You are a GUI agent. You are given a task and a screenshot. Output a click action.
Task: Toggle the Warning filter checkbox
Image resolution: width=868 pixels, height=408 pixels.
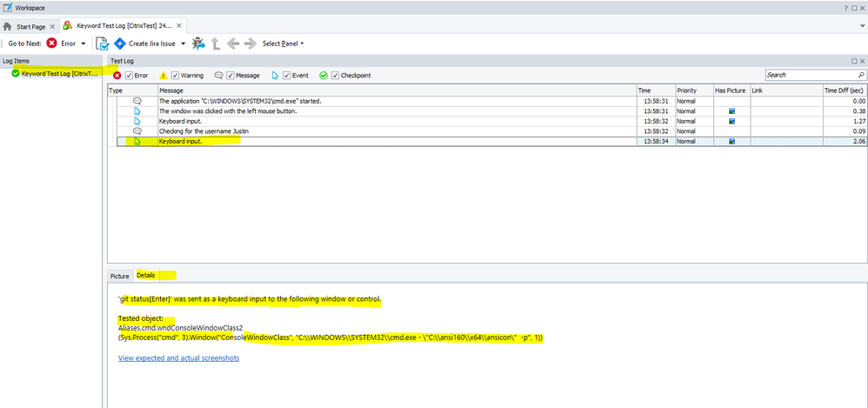point(175,76)
